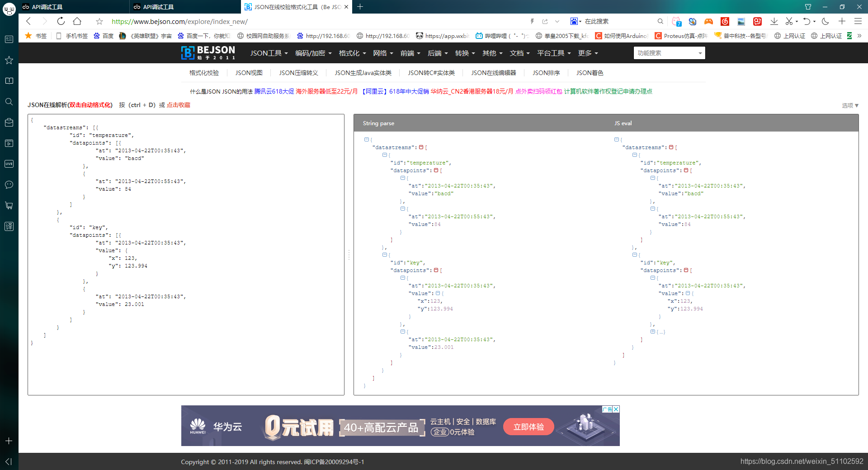Collapse datastreams array in JS eval tree

pos(671,147)
